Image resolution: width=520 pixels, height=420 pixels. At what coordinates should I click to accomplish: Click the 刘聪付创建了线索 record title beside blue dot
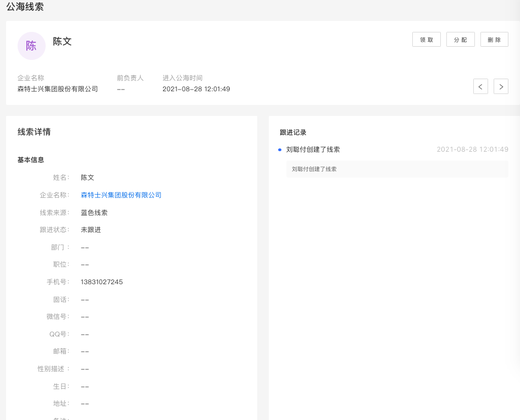coord(313,150)
